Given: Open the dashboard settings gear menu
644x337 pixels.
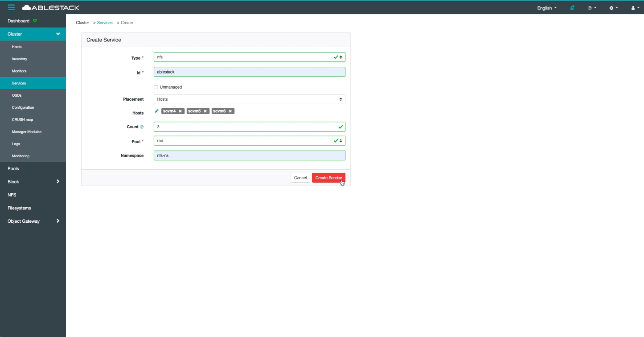Looking at the screenshot, I should coord(614,8).
